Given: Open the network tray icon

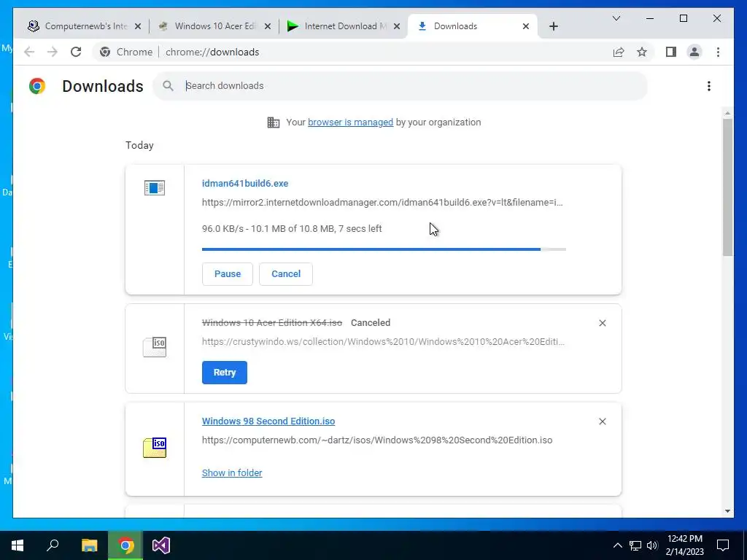Looking at the screenshot, I should pyautogui.click(x=635, y=545).
